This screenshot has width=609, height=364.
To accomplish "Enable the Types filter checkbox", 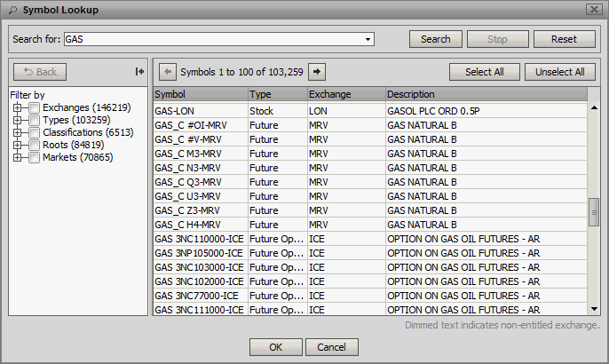I will click(34, 120).
